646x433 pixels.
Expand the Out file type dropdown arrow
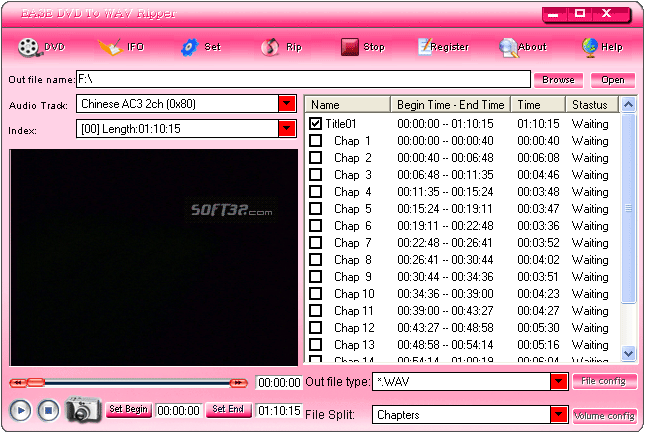click(559, 382)
